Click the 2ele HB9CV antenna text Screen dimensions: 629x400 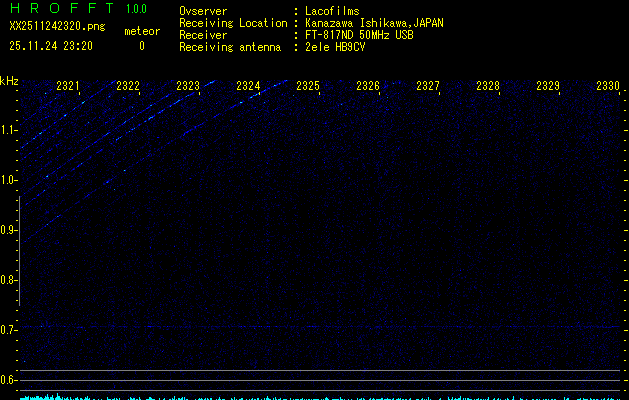[335, 46]
